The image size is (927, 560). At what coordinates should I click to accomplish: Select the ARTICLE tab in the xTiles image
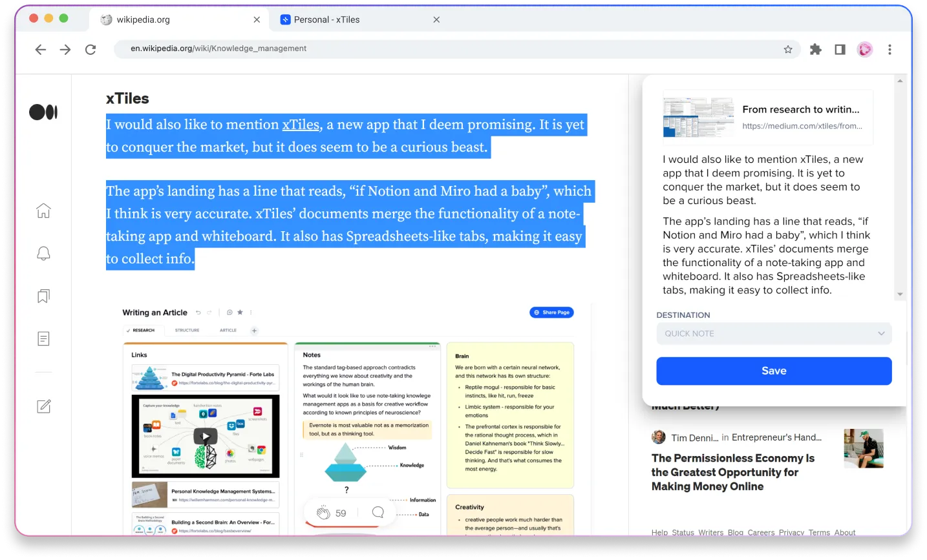point(228,330)
